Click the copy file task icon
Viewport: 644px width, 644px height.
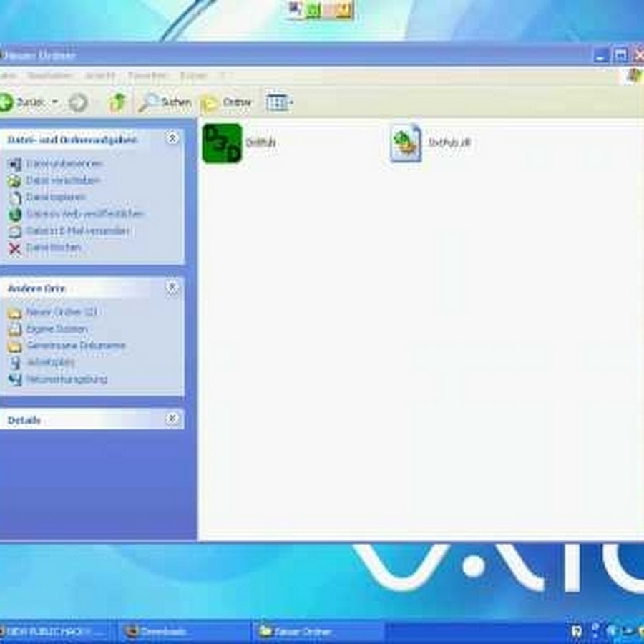click(x=15, y=198)
